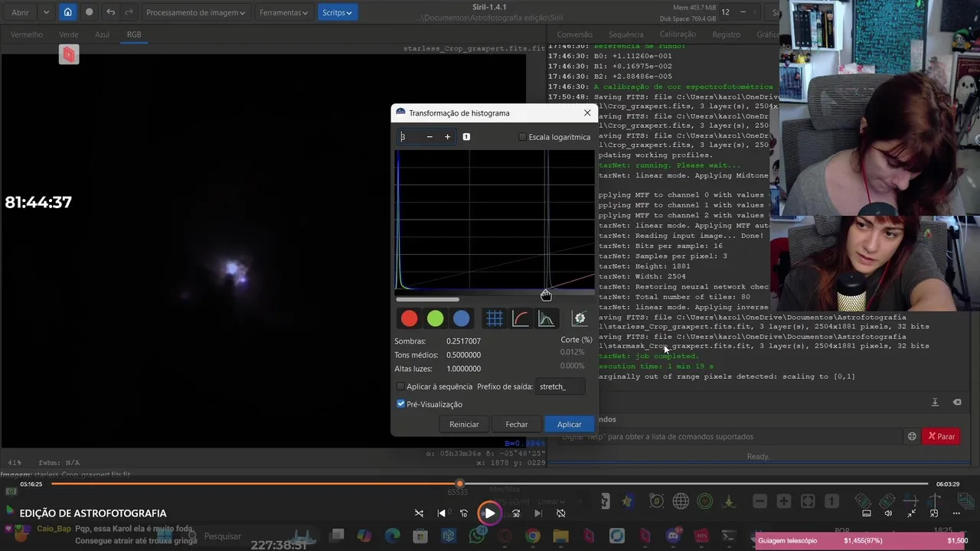
Task: Click the histogram slider handle at the cursor
Action: coord(546,295)
